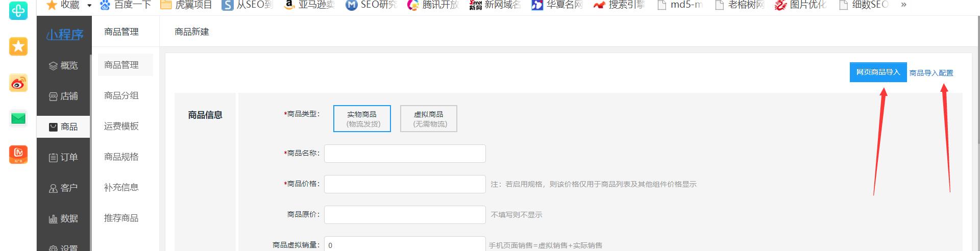Viewport: 980px width, 251px height.
Task: Select 虚拟商品 virtual product type
Action: click(428, 119)
